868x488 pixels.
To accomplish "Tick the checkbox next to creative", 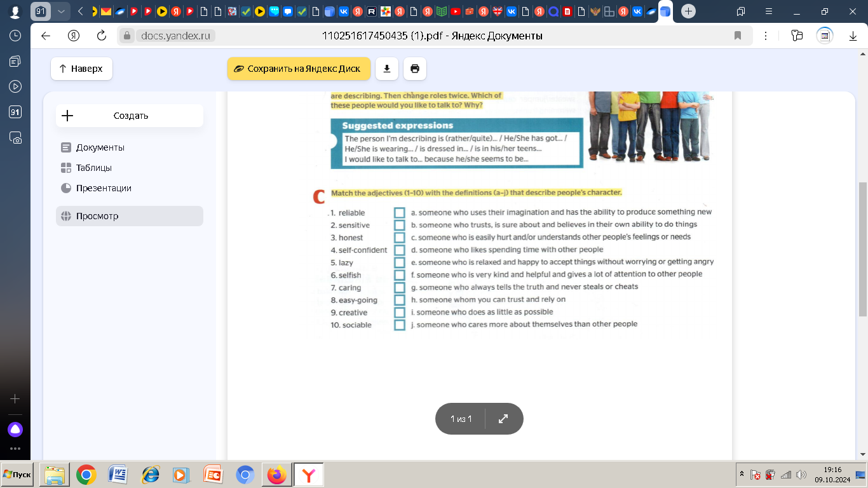I will (400, 313).
